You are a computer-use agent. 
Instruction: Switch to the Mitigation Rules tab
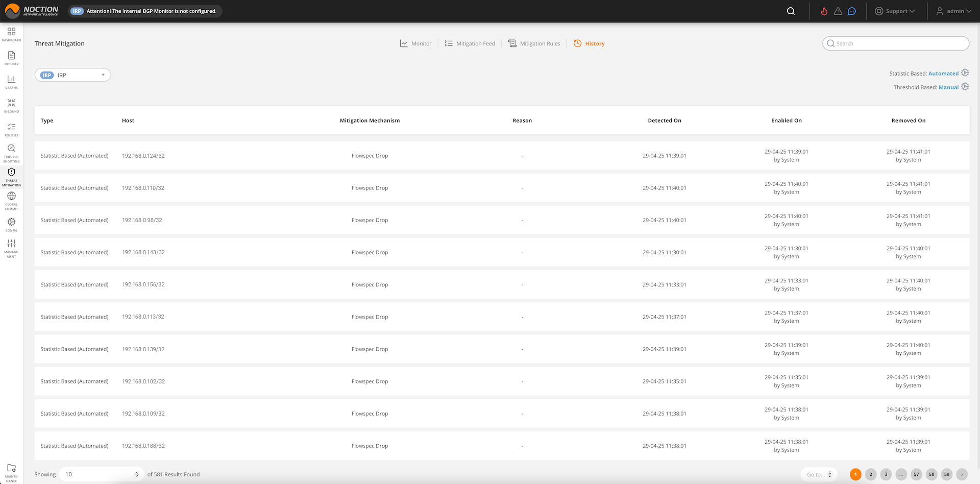click(534, 44)
